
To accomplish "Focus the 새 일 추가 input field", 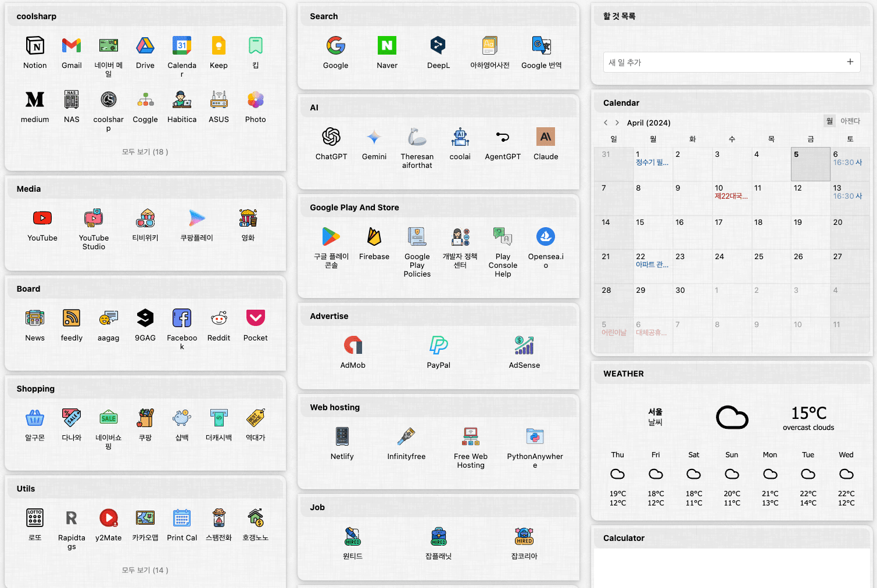I will click(721, 62).
